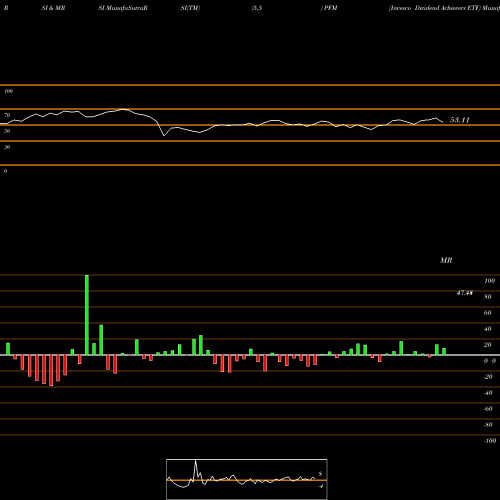Click the MR axis label -80

click(488, 425)
